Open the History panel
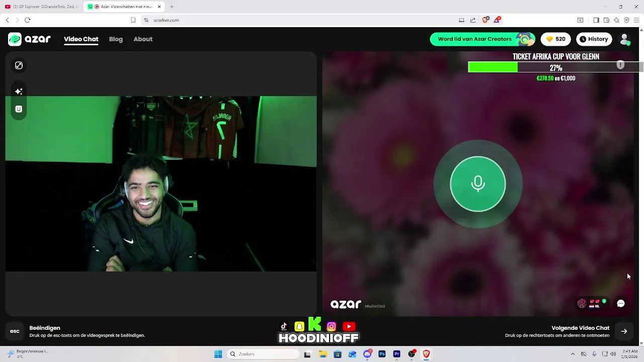Viewport: 644px width, 362px height. click(594, 39)
